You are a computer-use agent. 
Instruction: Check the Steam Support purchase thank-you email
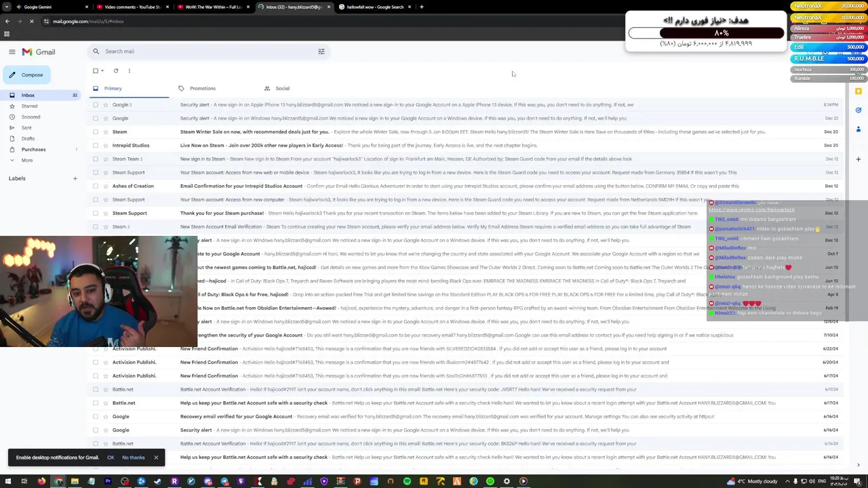[x=96, y=213]
